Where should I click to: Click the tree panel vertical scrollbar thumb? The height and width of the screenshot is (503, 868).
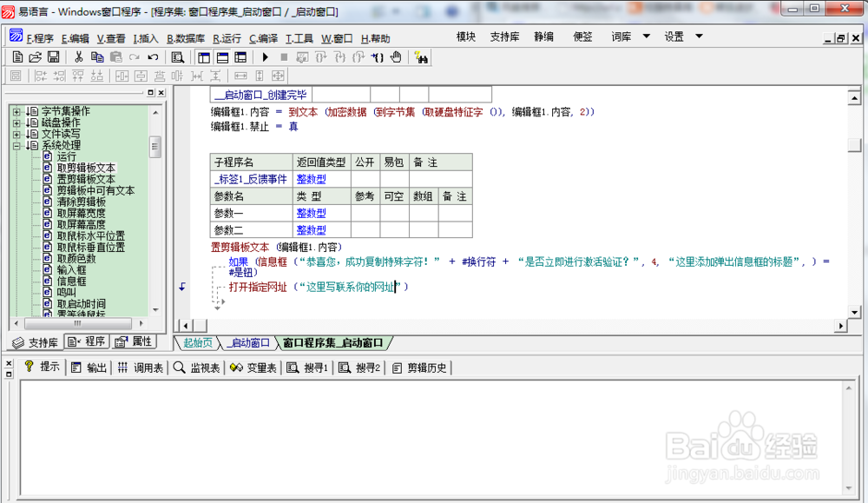click(x=155, y=147)
